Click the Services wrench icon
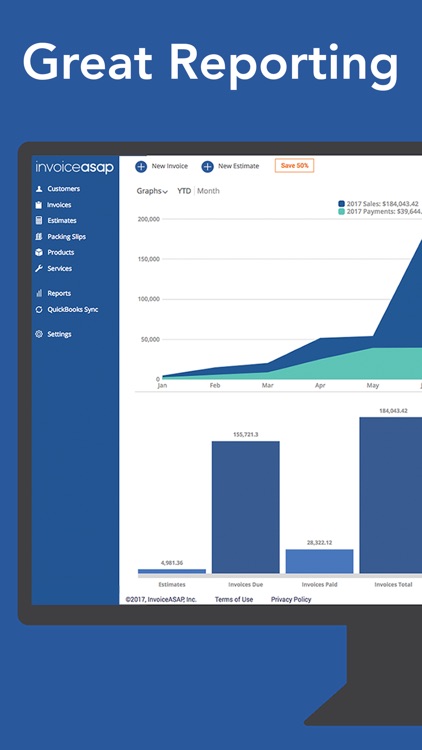This screenshot has height=750, width=422. [x=39, y=268]
